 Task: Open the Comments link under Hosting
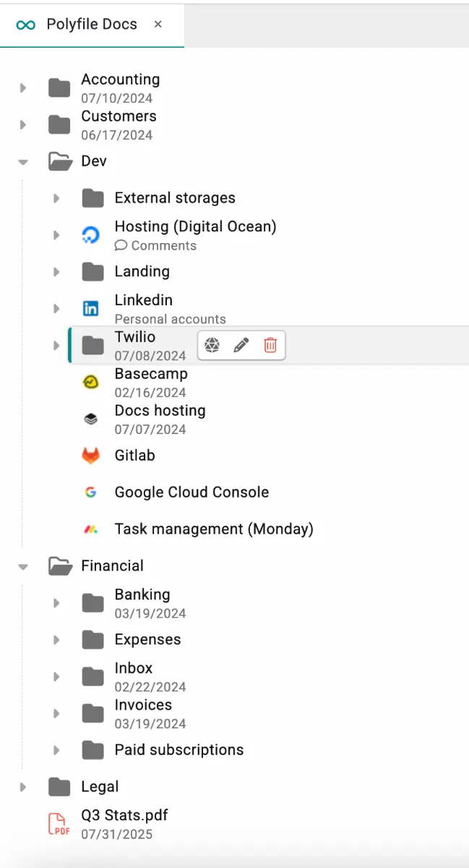coord(156,246)
